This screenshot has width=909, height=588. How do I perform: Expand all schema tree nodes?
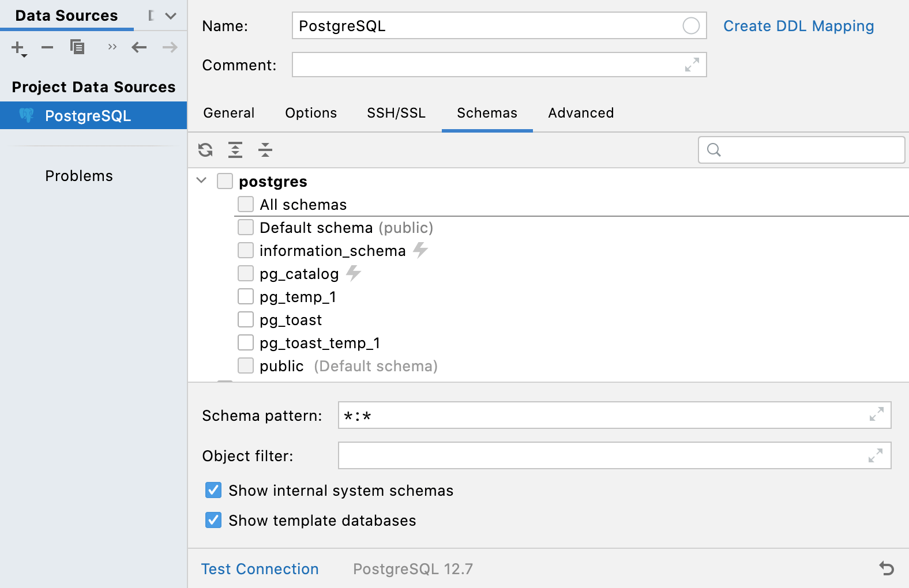pos(235,150)
